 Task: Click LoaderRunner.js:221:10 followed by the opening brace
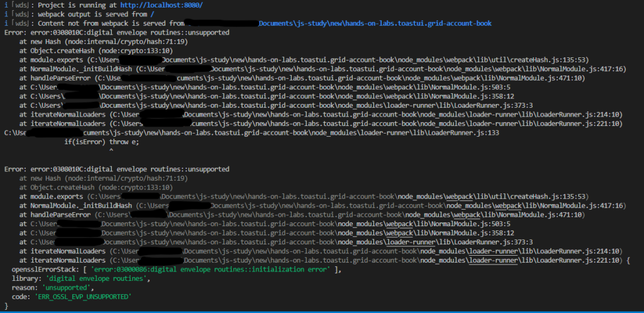[577, 260]
